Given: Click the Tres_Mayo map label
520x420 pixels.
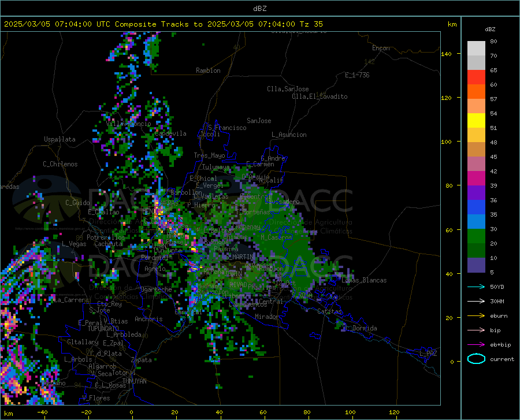Looking at the screenshot, I should tap(209, 155).
